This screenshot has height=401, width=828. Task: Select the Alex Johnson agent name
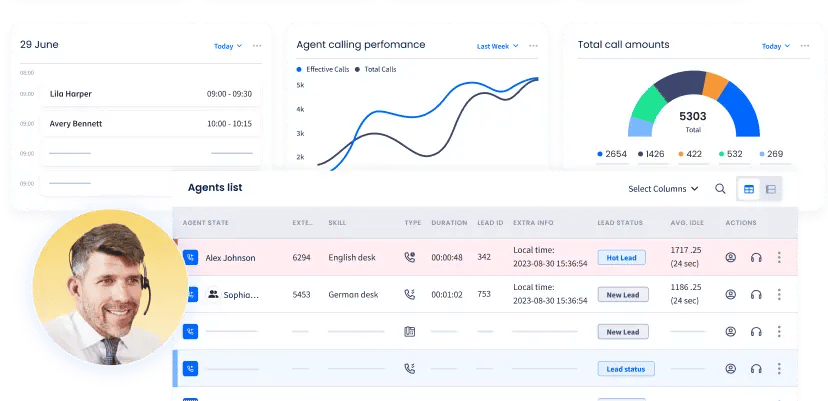(x=230, y=258)
